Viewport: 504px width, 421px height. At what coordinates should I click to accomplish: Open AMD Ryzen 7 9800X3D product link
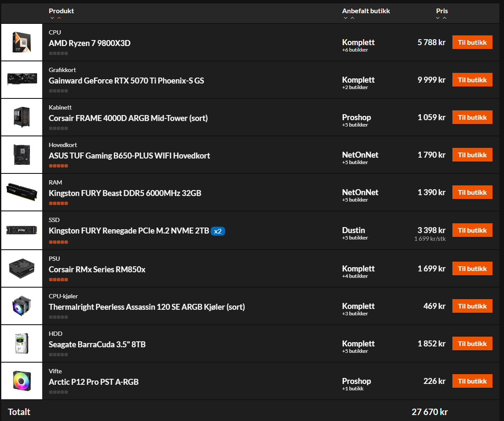coord(90,43)
